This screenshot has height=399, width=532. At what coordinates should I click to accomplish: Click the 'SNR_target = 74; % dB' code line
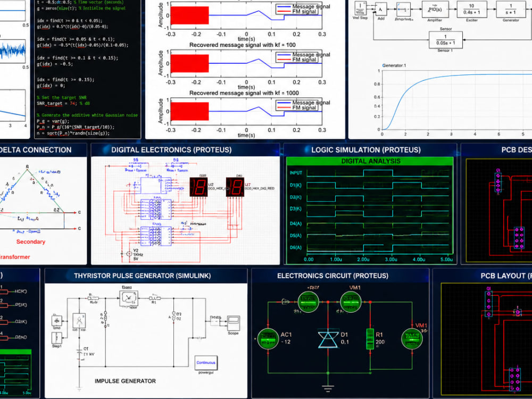63,104
